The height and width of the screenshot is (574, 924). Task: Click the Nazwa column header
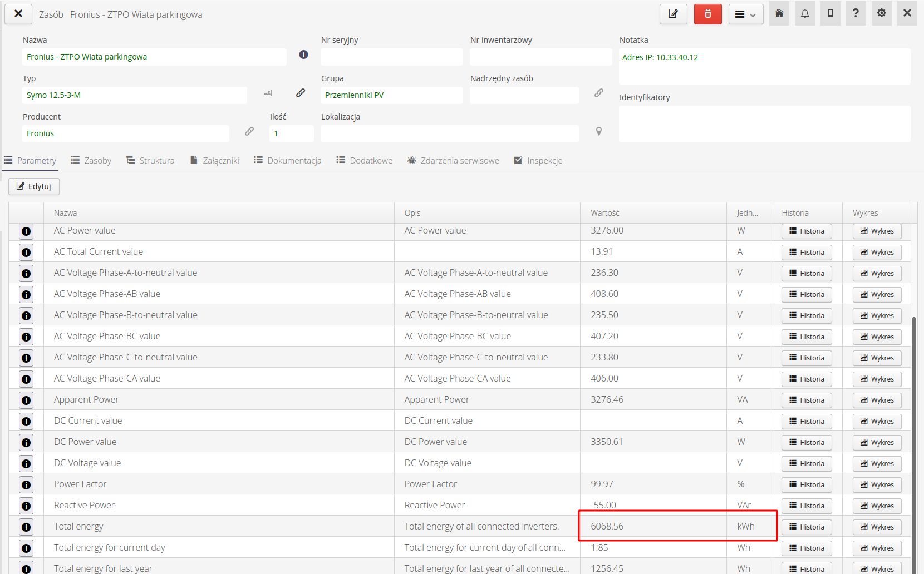click(66, 213)
